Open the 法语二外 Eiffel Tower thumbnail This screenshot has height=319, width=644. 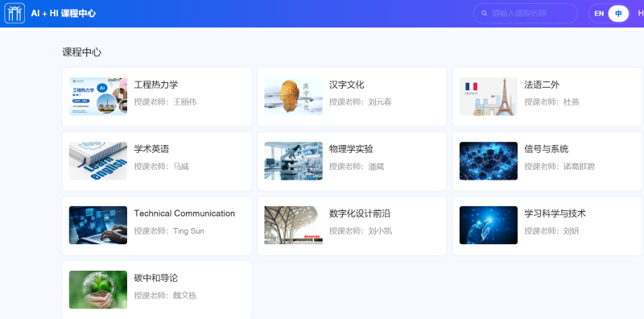pos(489,97)
